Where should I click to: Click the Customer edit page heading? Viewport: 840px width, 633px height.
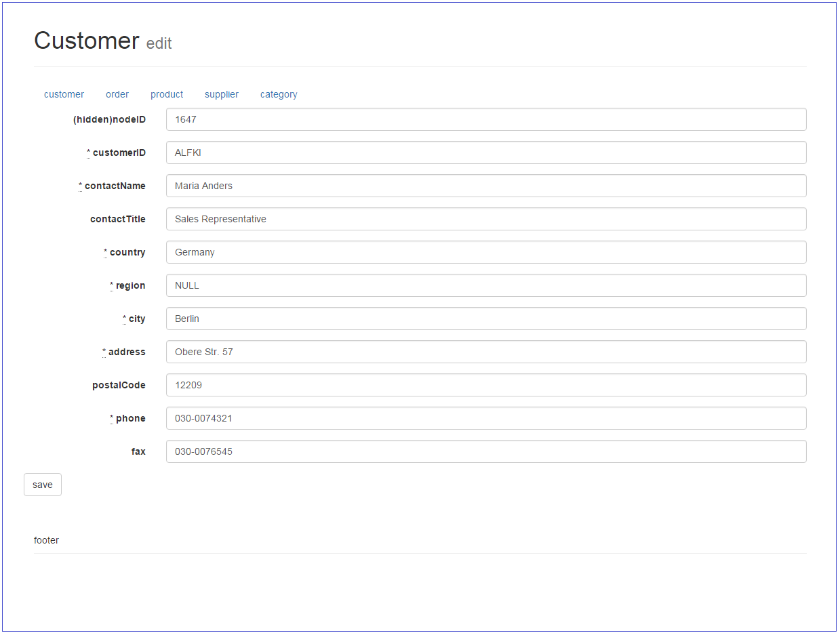click(x=103, y=41)
